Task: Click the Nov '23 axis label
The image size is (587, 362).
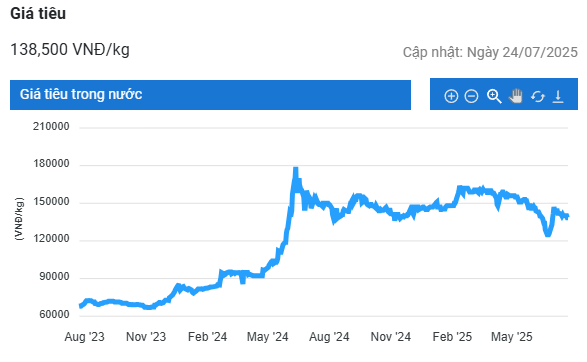Action: [146, 337]
